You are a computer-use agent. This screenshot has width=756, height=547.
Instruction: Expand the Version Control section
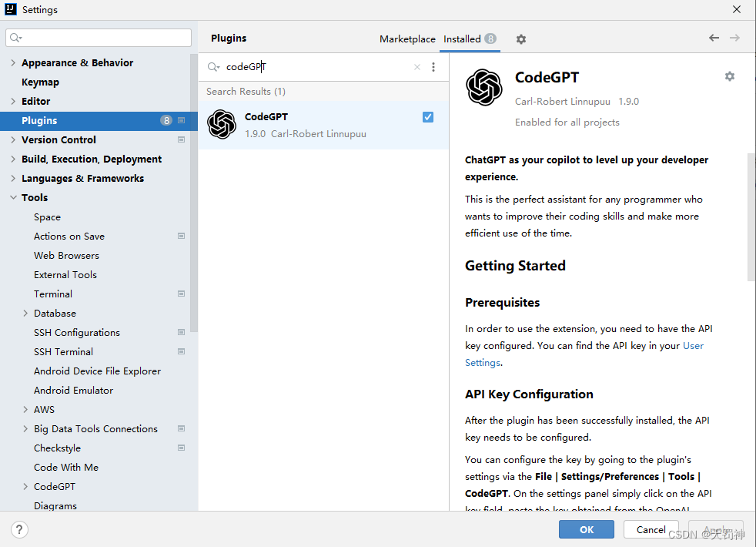tap(13, 140)
